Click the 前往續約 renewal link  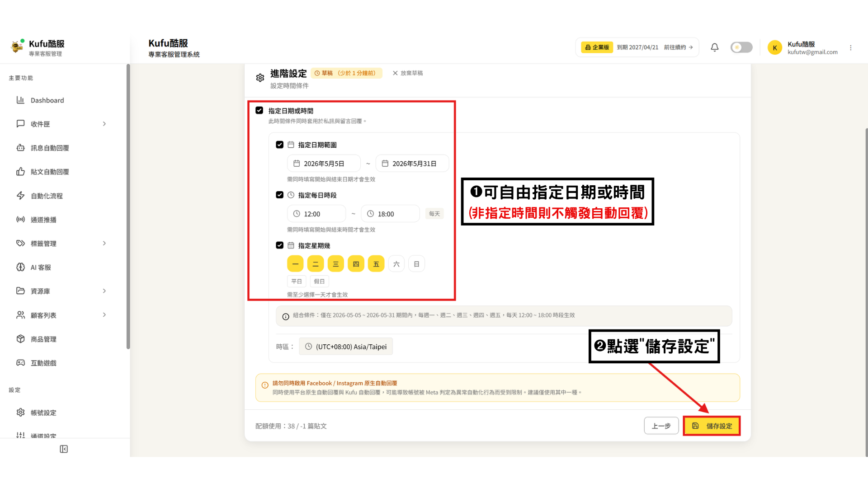[678, 47]
